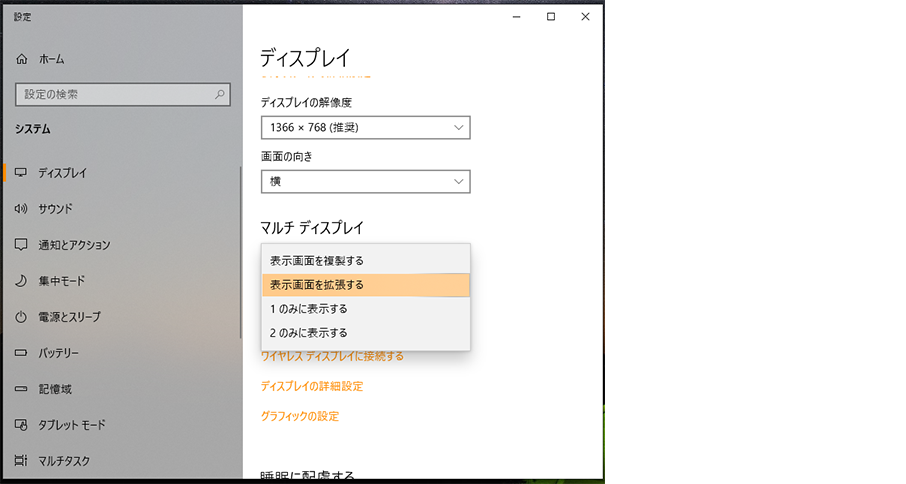Open ディスプレイの詳細設定 link
Image resolution: width=906 pixels, height=484 pixels.
(x=312, y=386)
